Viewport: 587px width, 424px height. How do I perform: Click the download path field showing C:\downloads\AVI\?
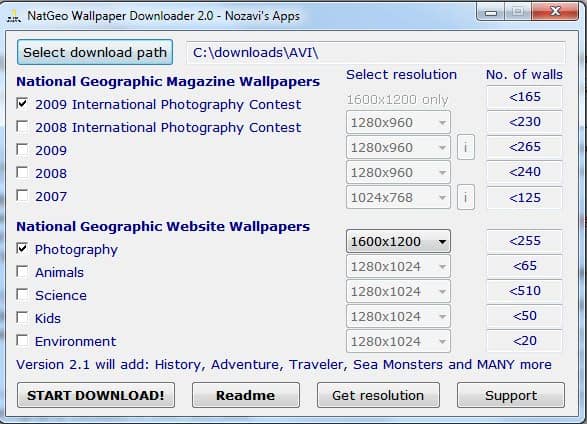click(375, 52)
